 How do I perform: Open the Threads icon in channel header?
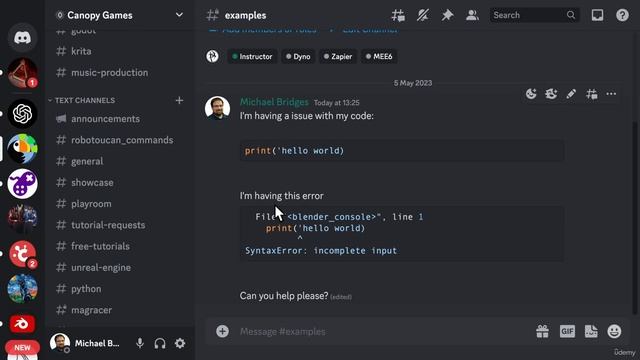click(398, 16)
